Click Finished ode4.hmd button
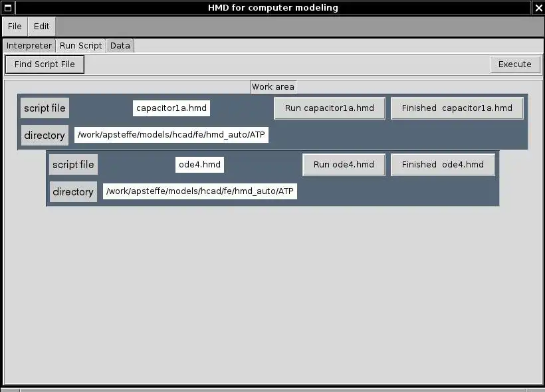Viewport: 545px width, 392px height. coord(443,164)
